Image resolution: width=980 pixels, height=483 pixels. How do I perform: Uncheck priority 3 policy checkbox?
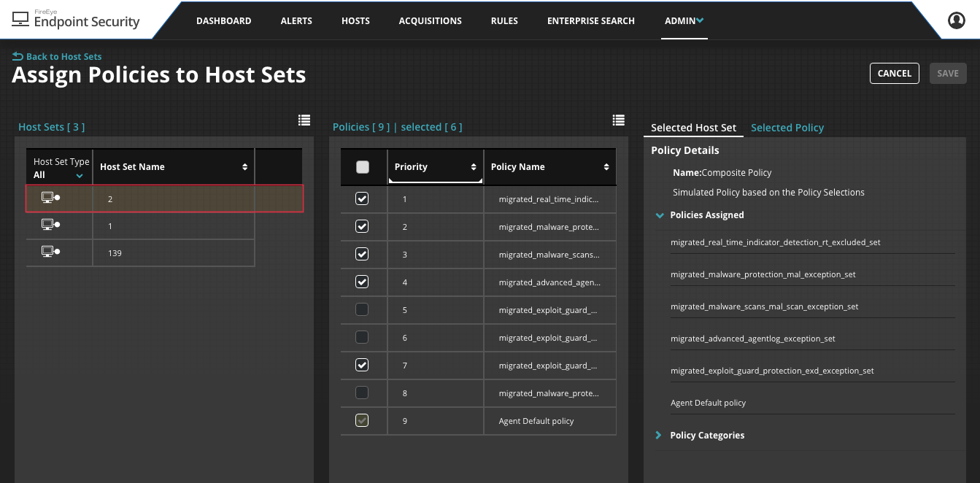click(x=362, y=254)
